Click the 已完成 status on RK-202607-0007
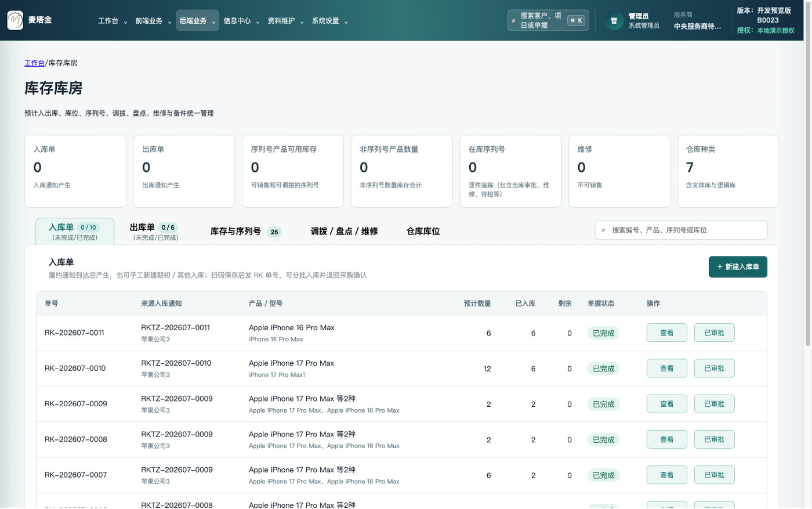812x509 pixels. click(x=603, y=475)
